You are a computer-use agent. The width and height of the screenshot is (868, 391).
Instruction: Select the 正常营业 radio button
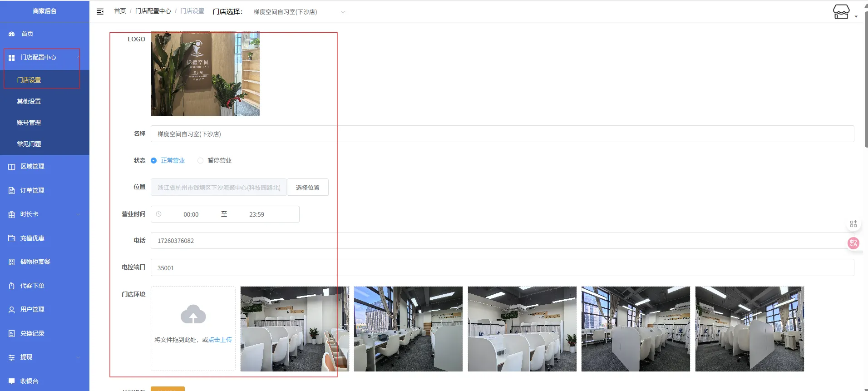(x=154, y=161)
